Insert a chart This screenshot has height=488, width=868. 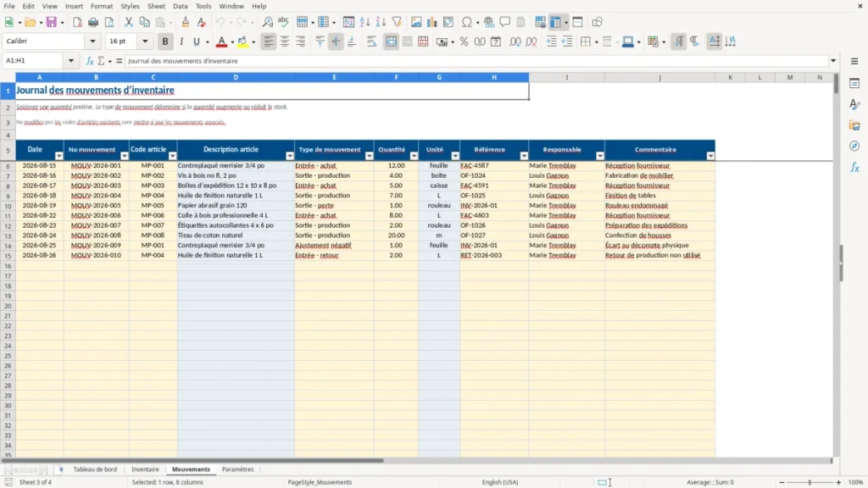coord(431,22)
